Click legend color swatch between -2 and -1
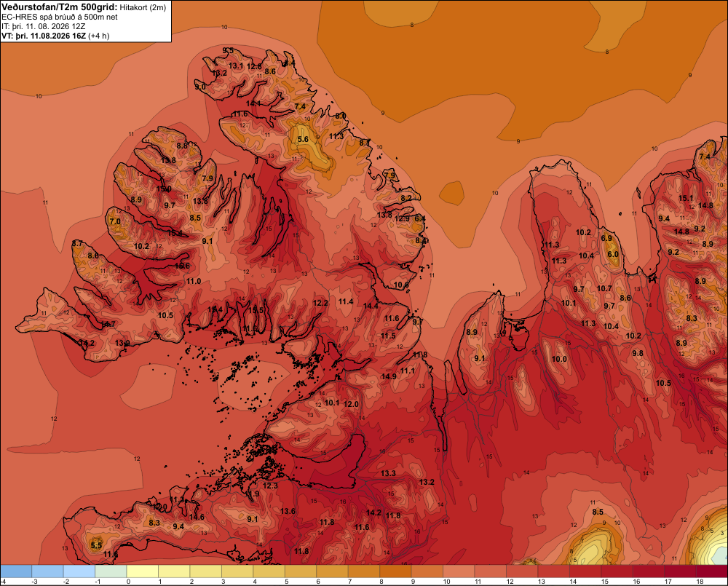Viewport: 728px width, 586px height. (x=79, y=571)
